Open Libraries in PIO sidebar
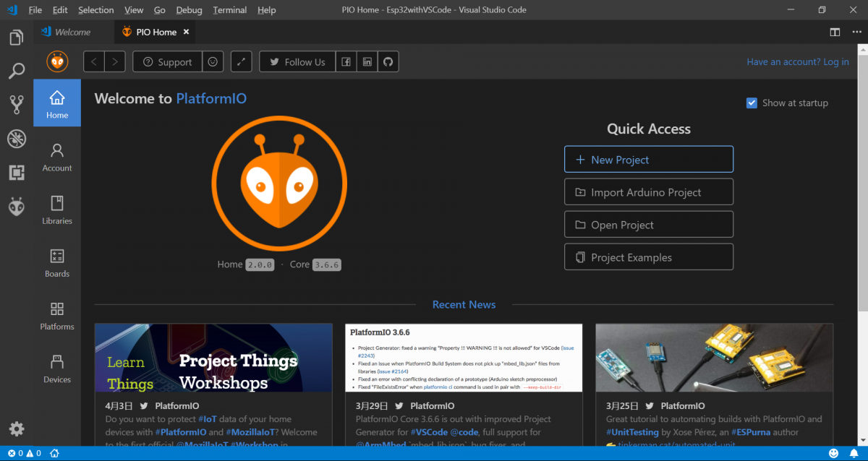 click(x=57, y=210)
